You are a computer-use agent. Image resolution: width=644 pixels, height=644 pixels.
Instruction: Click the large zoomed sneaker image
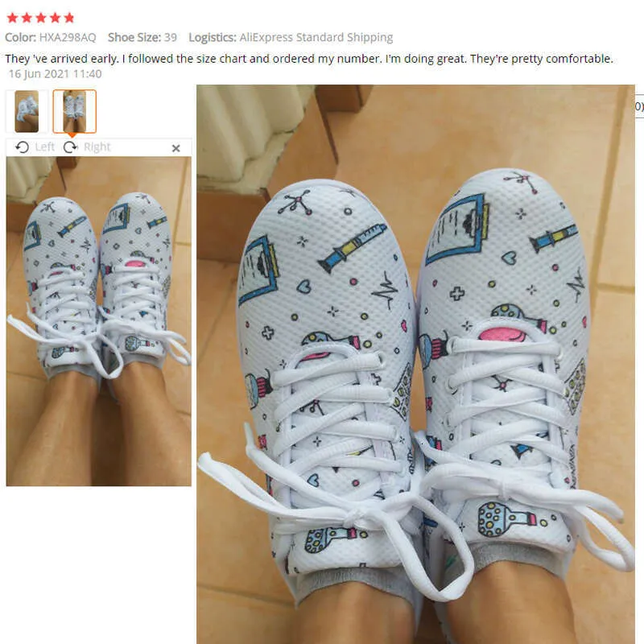click(415, 365)
